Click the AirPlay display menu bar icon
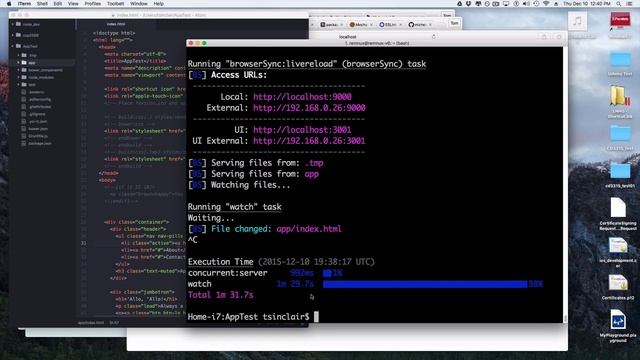Viewport: 640px width, 360px height. pos(506,4)
